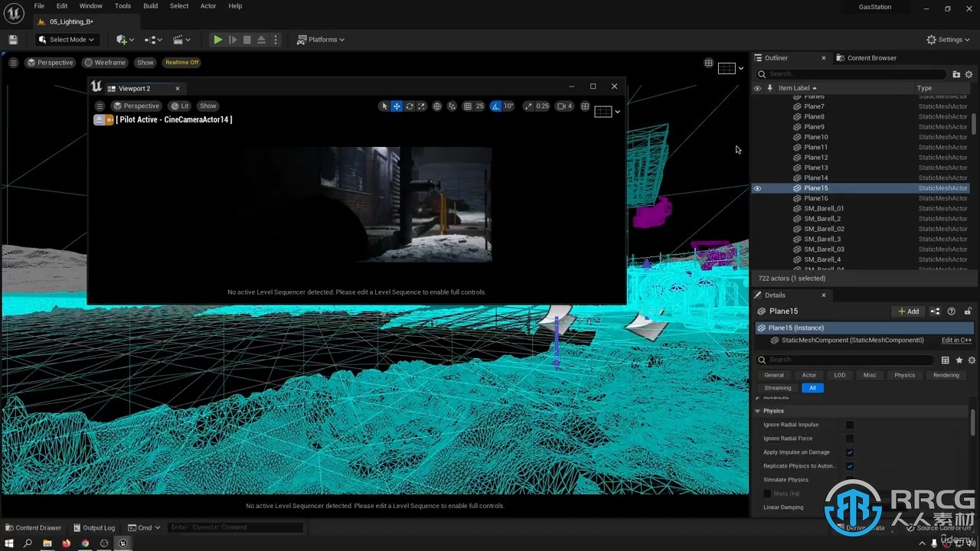Screen dimensions: 980x551
Task: Select the arrow Select-objects tool in Viewport 2
Action: pos(384,106)
